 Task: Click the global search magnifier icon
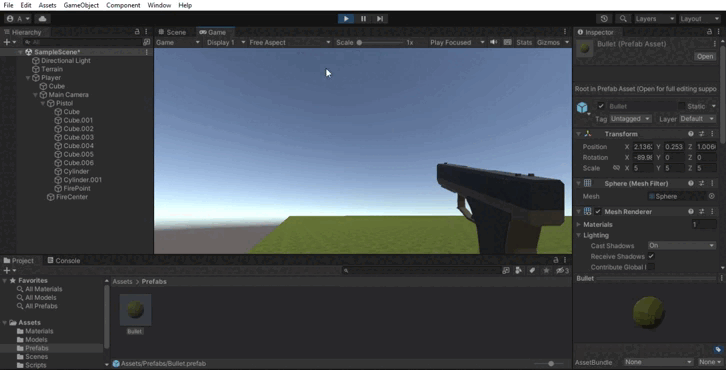click(623, 19)
